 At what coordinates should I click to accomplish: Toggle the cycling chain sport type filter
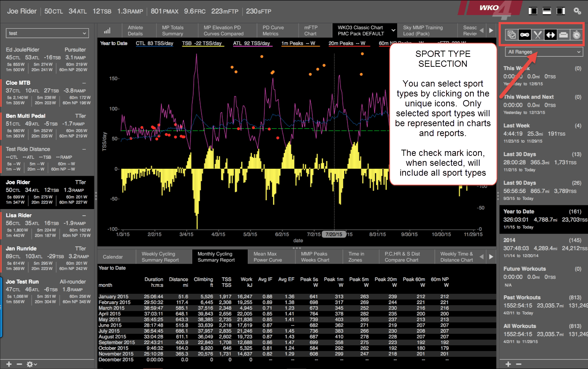525,35
